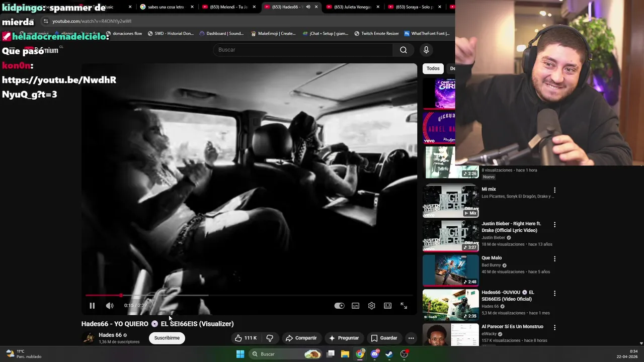Open options for the Que Malo video

[x=555, y=258]
